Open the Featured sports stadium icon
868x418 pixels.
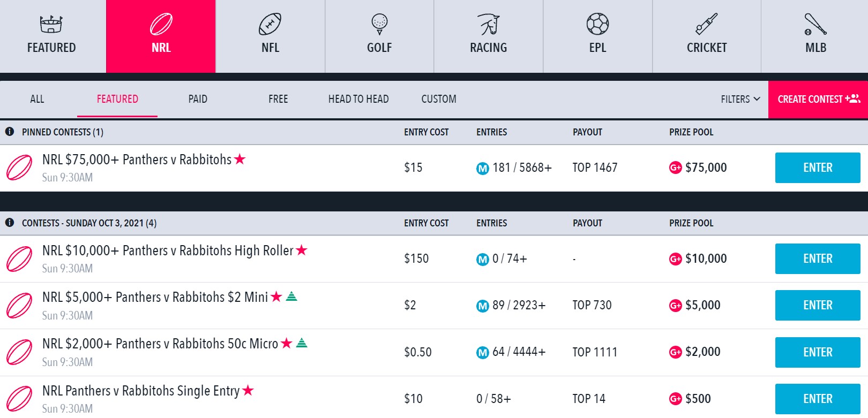tap(51, 24)
